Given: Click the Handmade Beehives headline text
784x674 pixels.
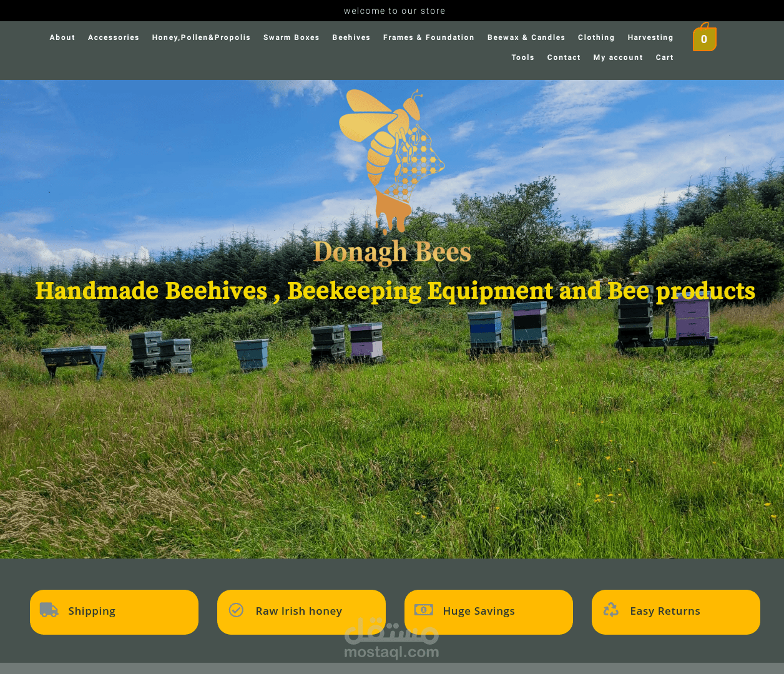Looking at the screenshot, I should [395, 291].
